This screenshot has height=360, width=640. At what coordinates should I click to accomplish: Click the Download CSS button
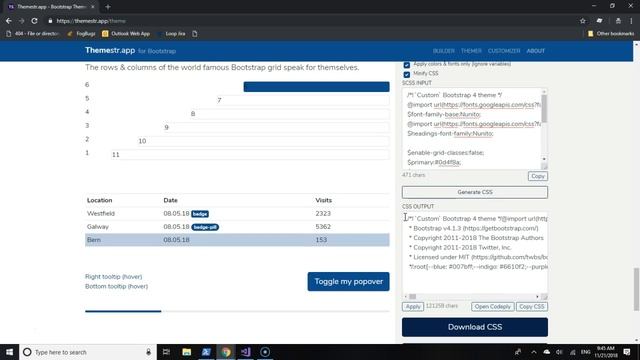point(475,327)
